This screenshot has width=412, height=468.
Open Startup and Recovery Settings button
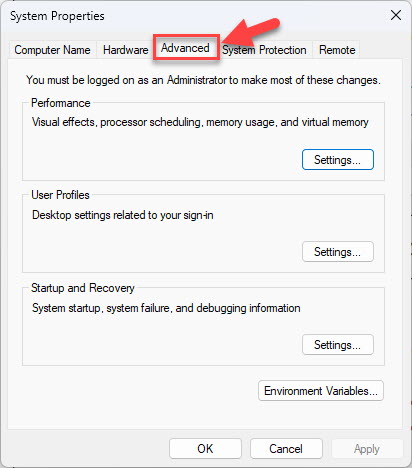tap(338, 345)
